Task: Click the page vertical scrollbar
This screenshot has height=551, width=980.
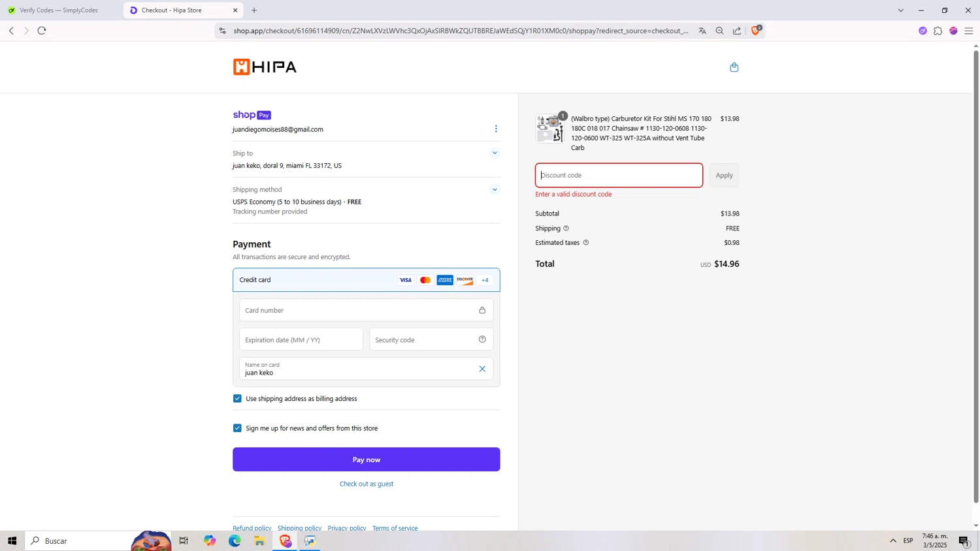Action: 976,276
